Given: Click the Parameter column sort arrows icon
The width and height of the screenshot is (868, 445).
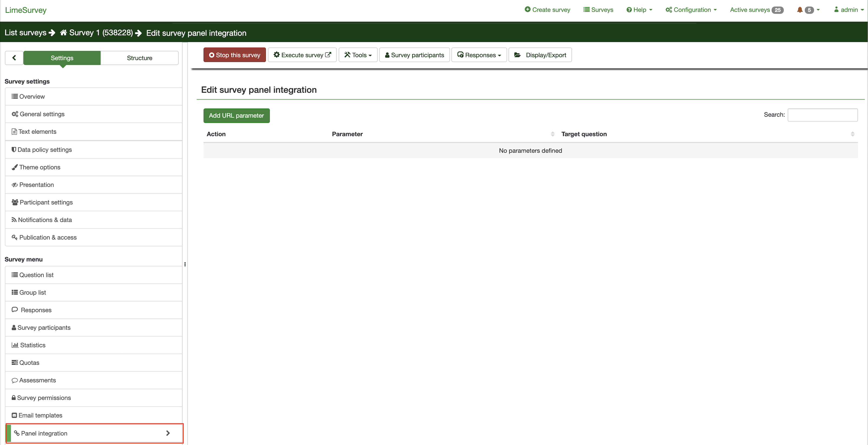Looking at the screenshot, I should click(x=553, y=134).
